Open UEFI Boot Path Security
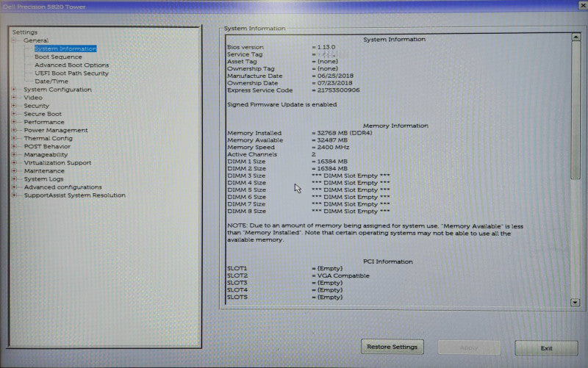The width and height of the screenshot is (588, 368). (71, 73)
